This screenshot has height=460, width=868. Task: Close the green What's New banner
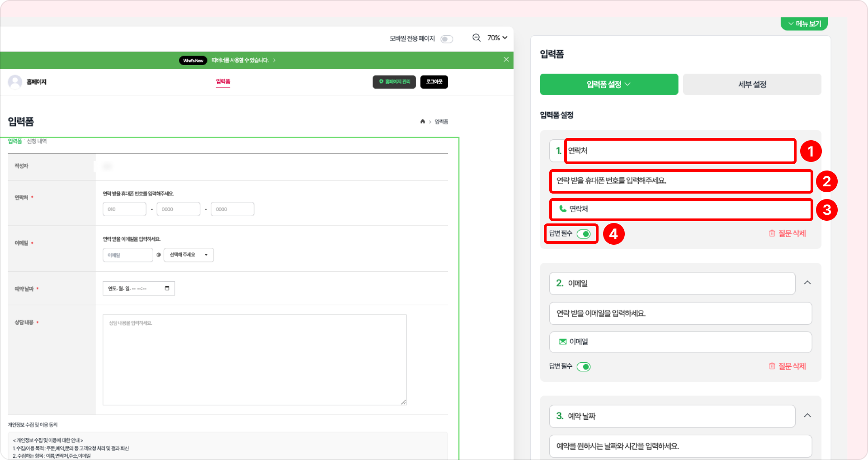click(506, 60)
